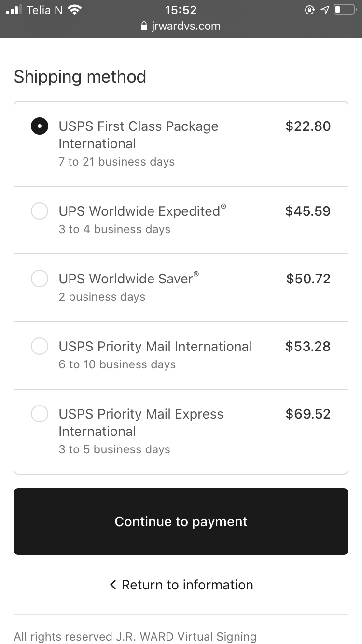
Task: Tap the $69.52 Express International price
Action: [x=308, y=414]
